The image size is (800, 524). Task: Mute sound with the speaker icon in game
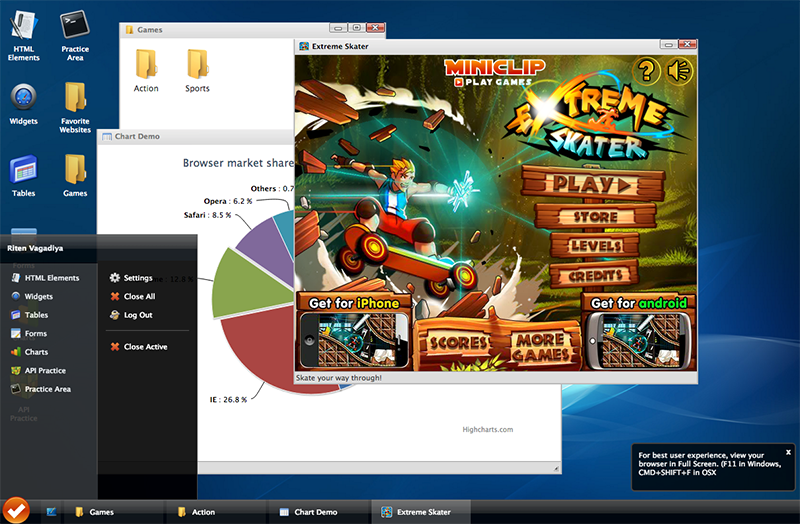tap(679, 70)
